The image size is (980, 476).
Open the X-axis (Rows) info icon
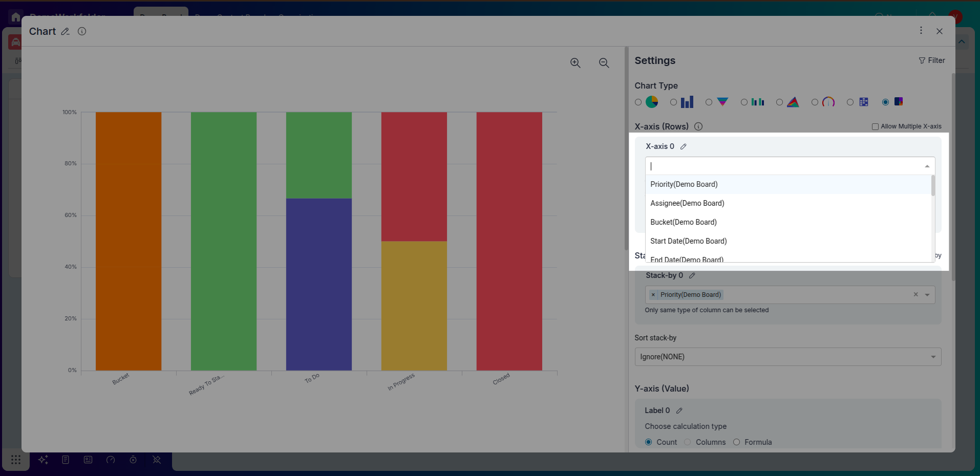coord(698,126)
